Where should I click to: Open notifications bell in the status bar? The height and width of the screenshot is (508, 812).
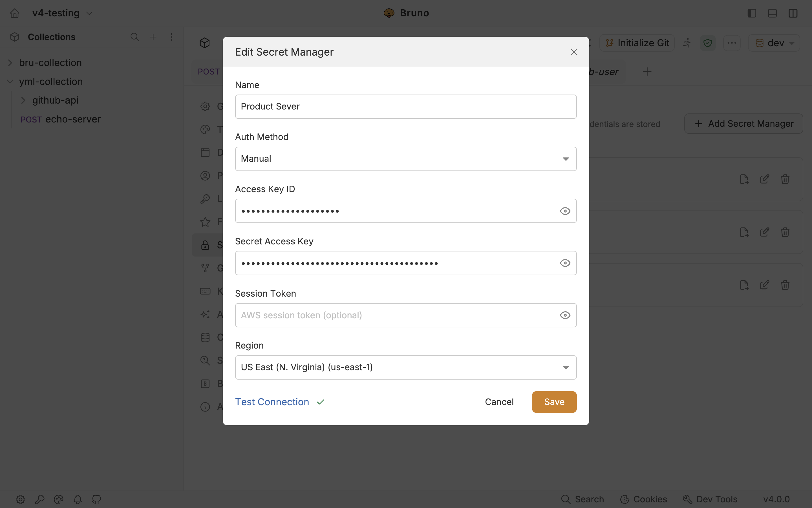point(78,499)
